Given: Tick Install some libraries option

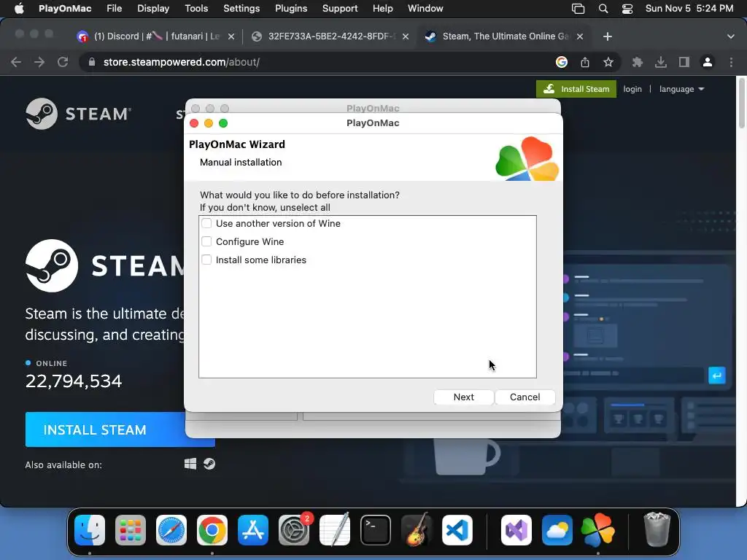Looking at the screenshot, I should click(206, 260).
